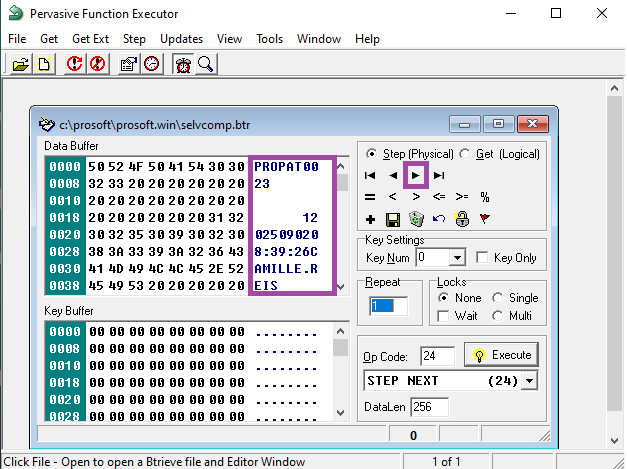Click main window scroll down arrow
627x469 pixels.
pyautogui.click(x=615, y=441)
